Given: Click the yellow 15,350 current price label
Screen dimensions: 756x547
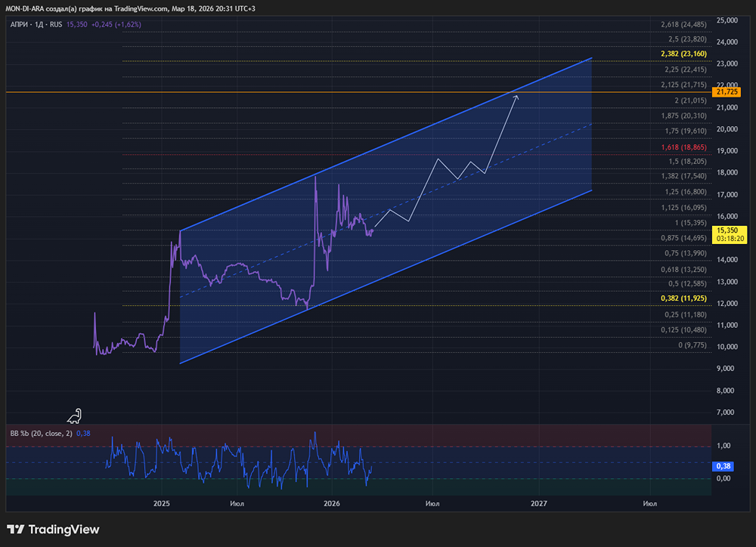Looking at the screenshot, I should pos(730,235).
